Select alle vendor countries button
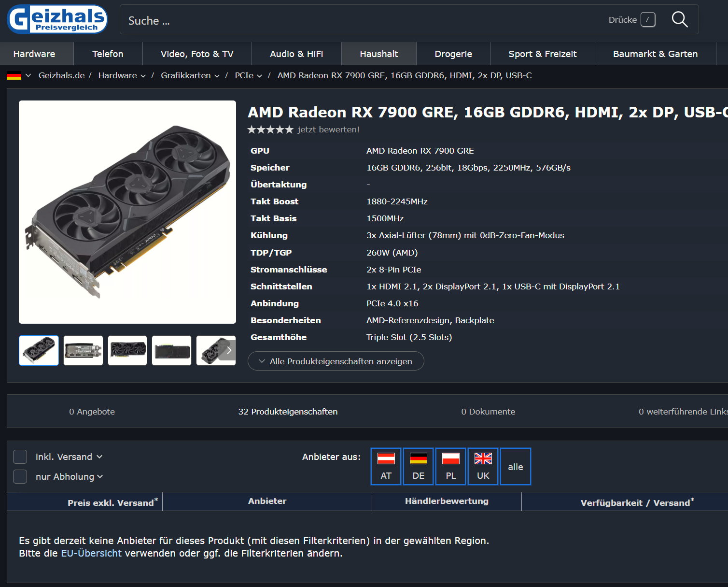Screen dimensions: 728x587 [516, 466]
